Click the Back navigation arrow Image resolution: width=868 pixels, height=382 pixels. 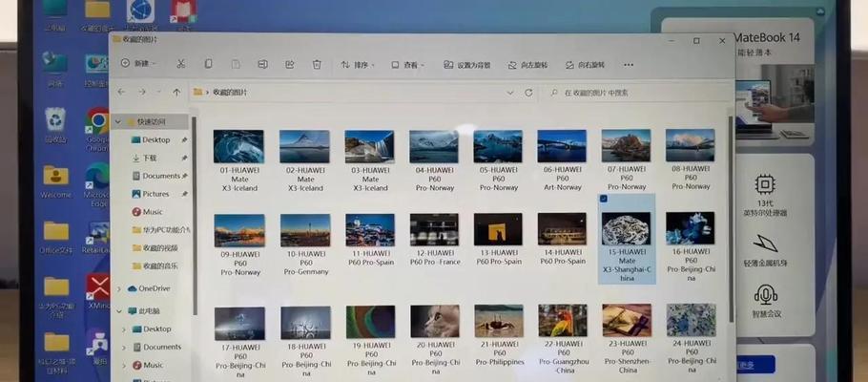click(121, 92)
